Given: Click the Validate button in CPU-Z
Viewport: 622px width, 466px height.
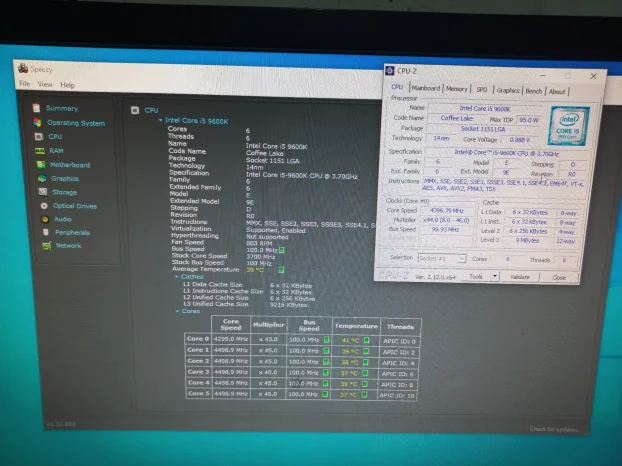Looking at the screenshot, I should coord(520,277).
